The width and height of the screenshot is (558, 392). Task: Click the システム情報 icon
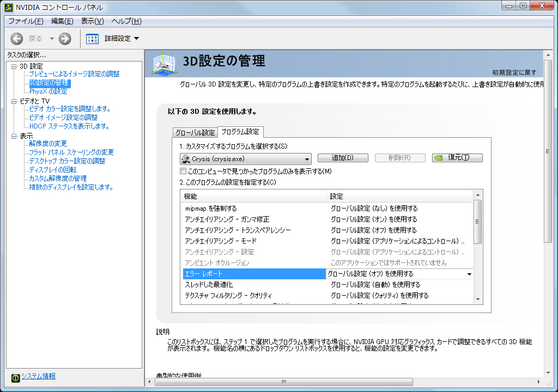[x=15, y=378]
